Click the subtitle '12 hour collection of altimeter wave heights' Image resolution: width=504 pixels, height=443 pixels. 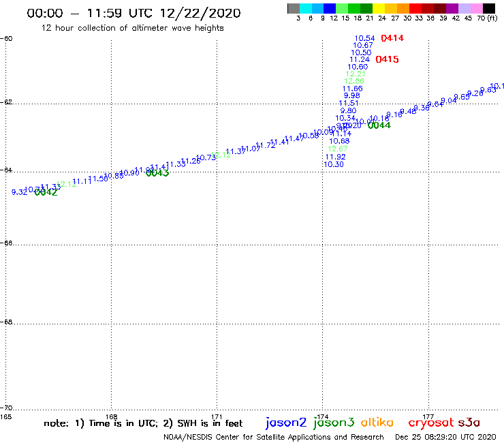pos(132,28)
